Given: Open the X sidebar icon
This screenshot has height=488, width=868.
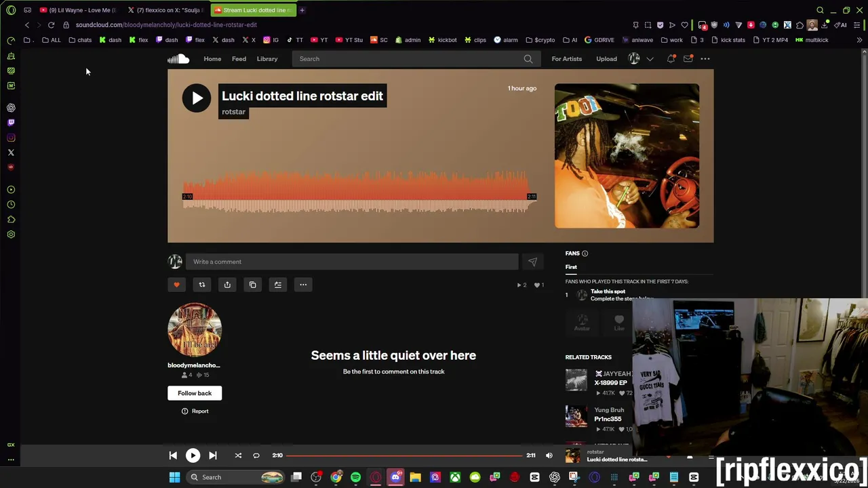Looking at the screenshot, I should (x=11, y=152).
